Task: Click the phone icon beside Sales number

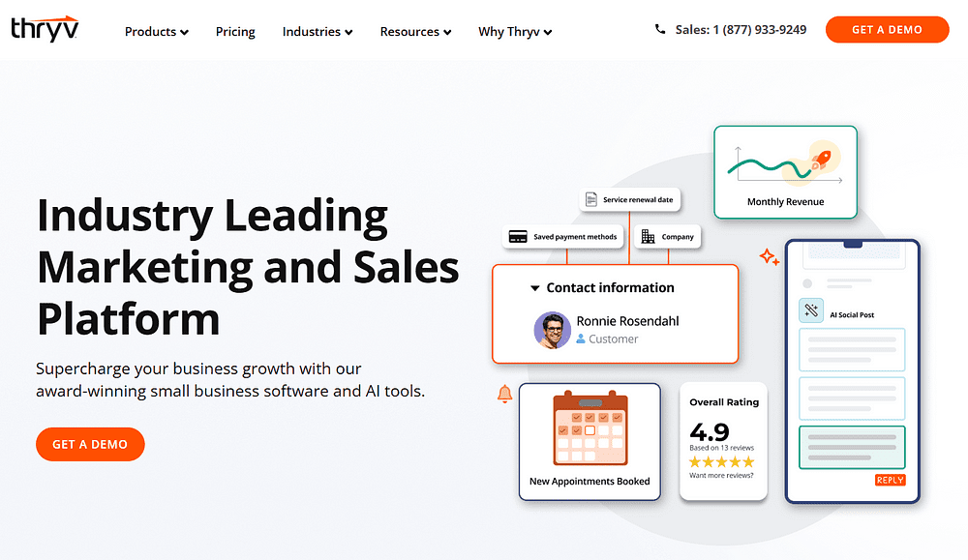Action: tap(660, 29)
